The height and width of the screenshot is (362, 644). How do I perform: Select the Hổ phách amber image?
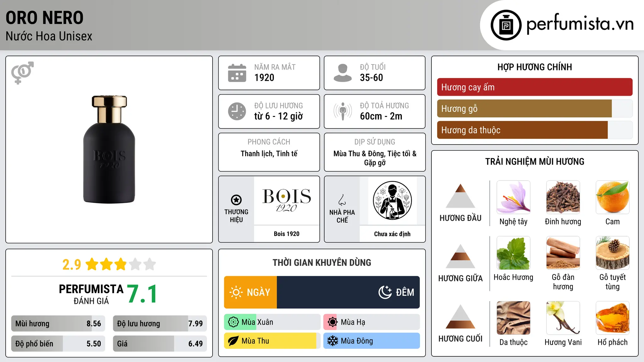(613, 318)
